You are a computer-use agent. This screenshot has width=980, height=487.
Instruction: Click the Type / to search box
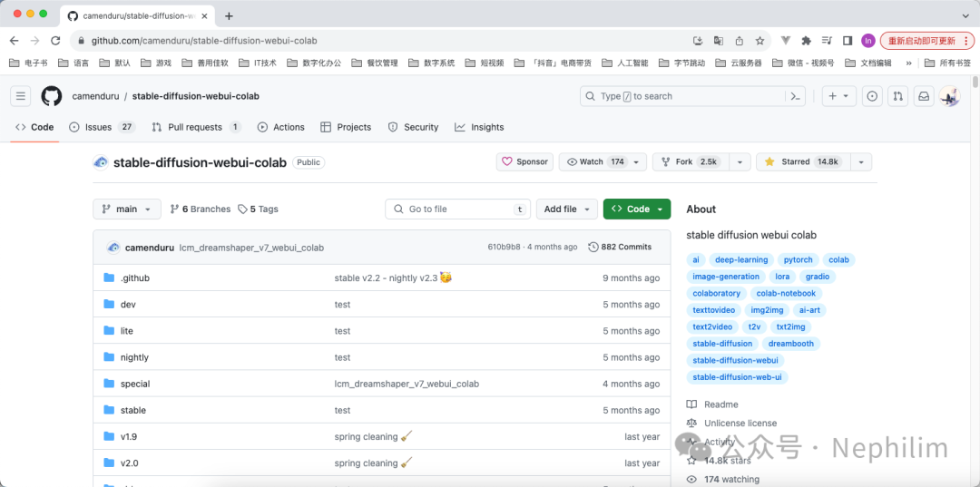[x=692, y=96]
